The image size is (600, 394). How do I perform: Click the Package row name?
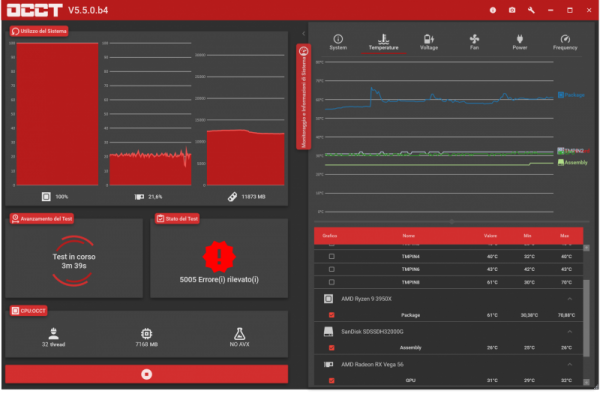click(x=411, y=315)
